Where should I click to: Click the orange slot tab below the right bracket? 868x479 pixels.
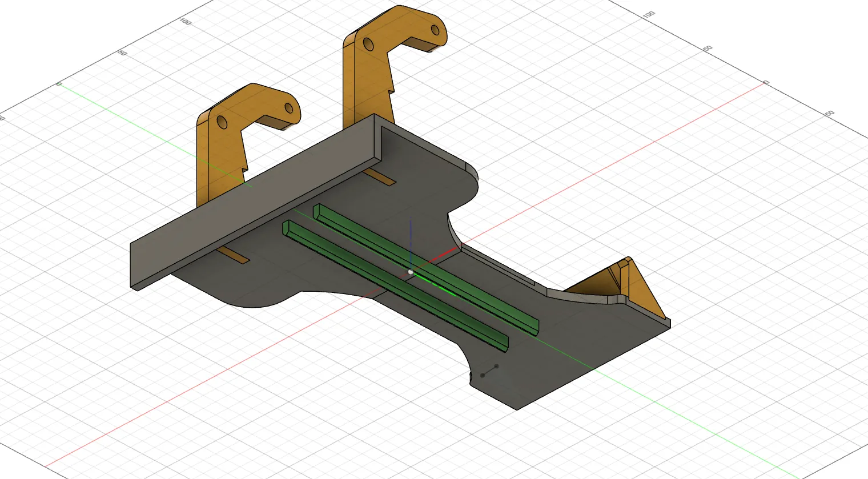[x=381, y=177]
